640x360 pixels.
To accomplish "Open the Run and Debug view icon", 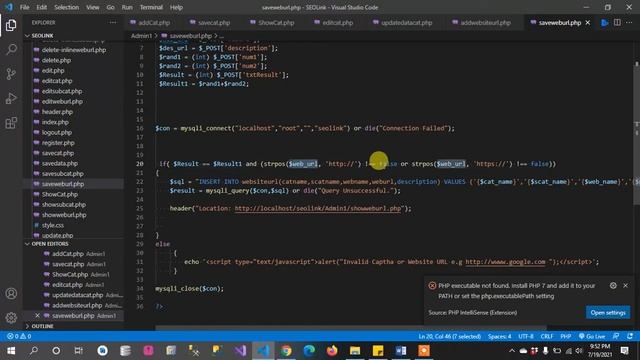I will 11,98.
